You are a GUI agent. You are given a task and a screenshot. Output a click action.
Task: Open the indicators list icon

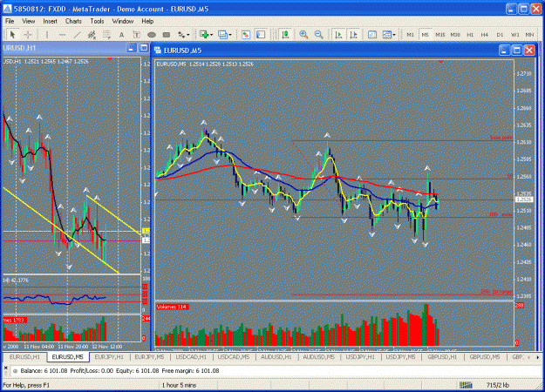coord(371,34)
